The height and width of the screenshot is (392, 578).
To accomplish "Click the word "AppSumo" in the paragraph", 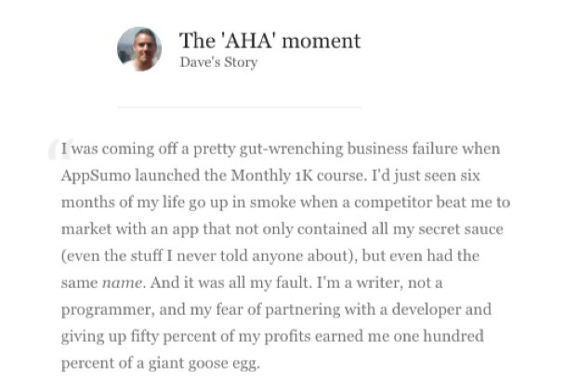I will pos(96,176).
